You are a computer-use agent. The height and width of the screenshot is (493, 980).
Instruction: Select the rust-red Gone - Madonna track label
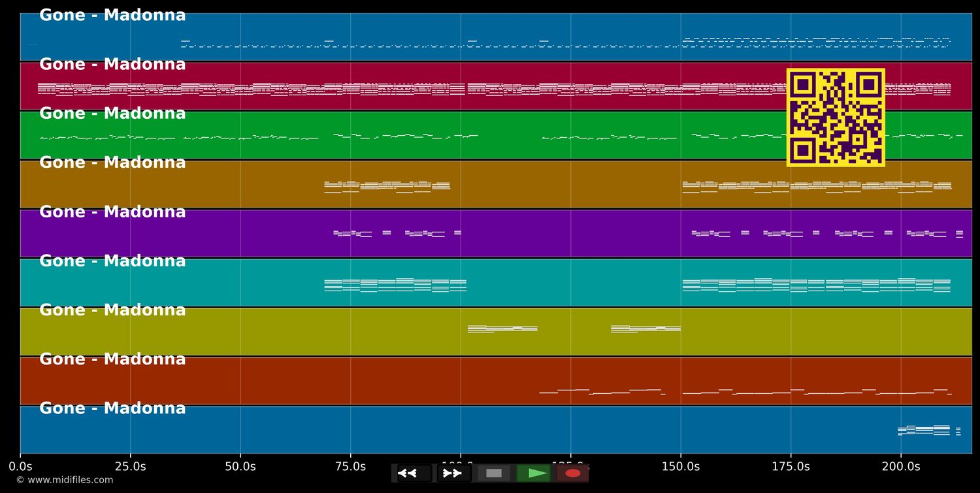coord(112,359)
